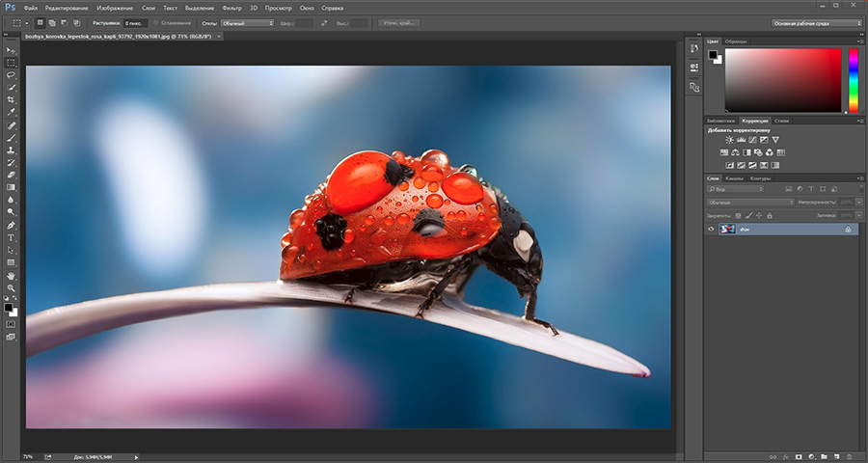Select the Blur tool
The height and width of the screenshot is (463, 868).
tap(11, 200)
